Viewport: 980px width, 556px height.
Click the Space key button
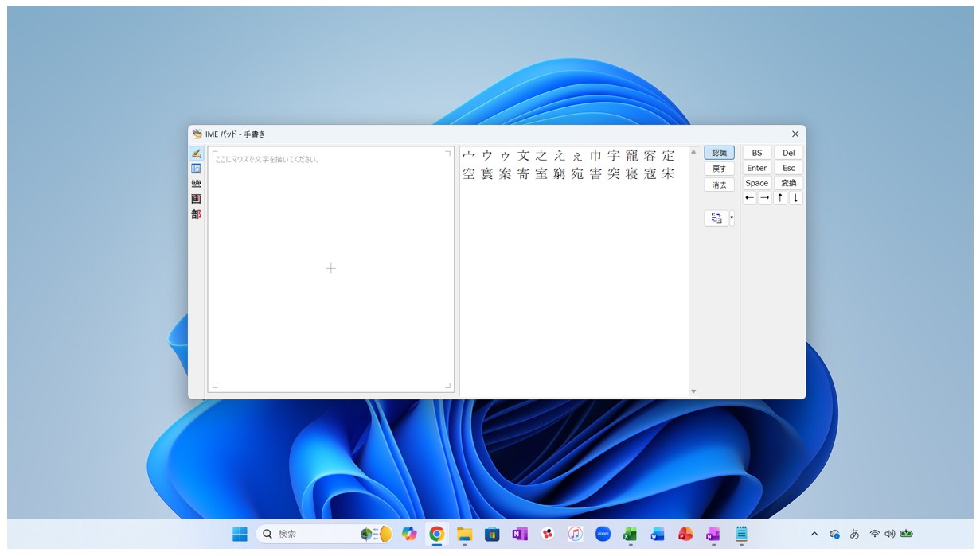757,183
